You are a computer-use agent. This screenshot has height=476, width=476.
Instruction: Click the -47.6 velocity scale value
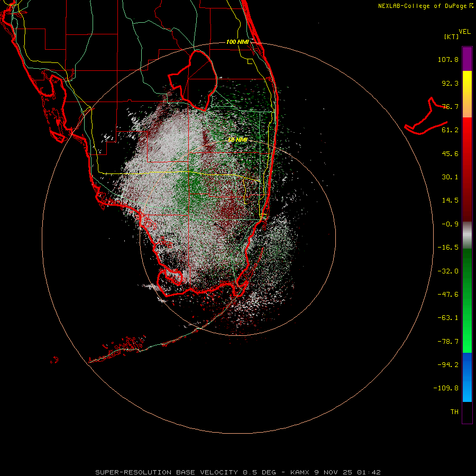448,295
